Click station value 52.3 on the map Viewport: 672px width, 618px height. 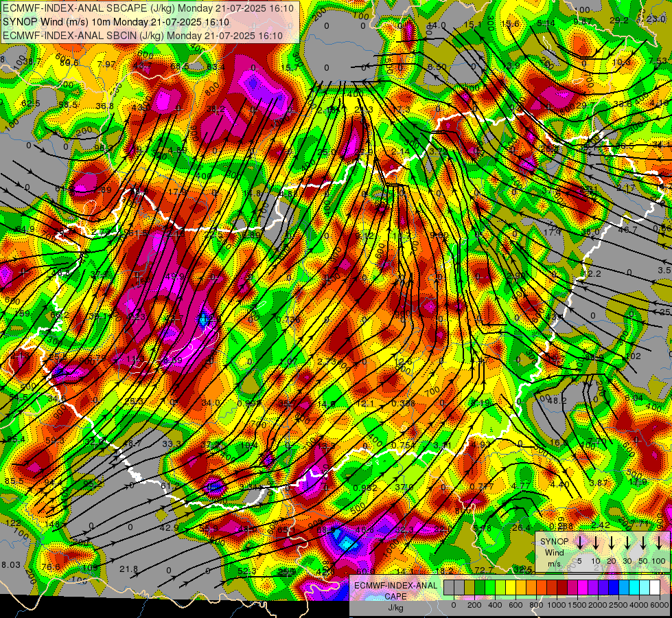click(x=247, y=571)
